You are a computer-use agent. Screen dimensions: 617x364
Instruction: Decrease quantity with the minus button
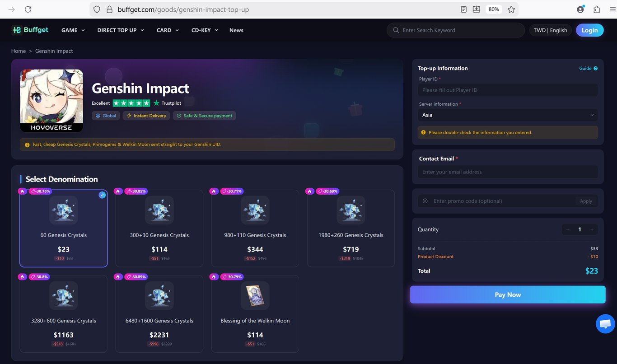568,229
